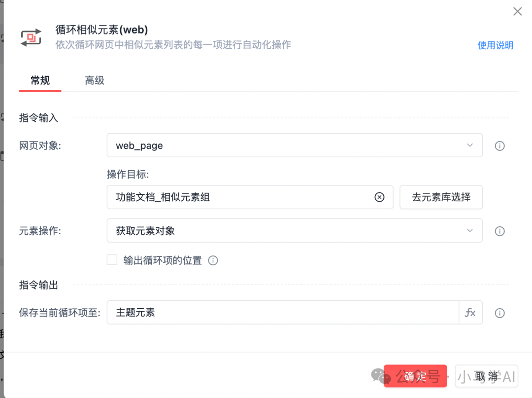Click the 去元素库选择 button
Screen dimensions: 532x398
[441, 197]
